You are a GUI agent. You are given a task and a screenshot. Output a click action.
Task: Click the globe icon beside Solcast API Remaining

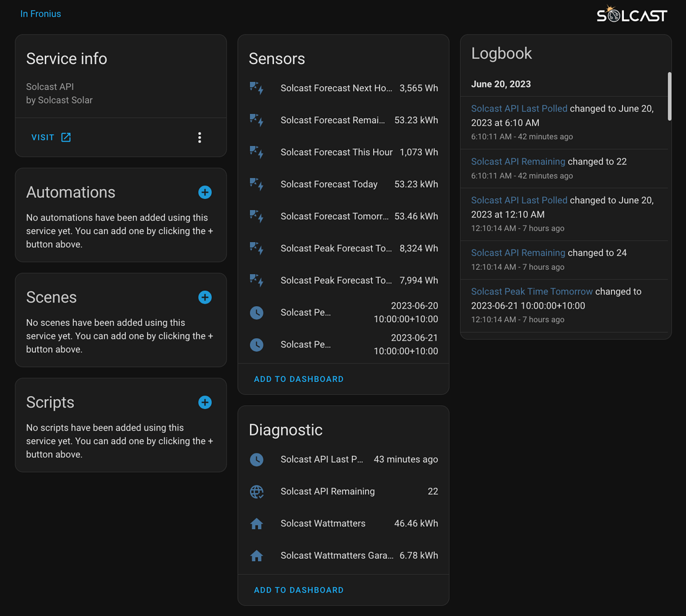click(257, 492)
